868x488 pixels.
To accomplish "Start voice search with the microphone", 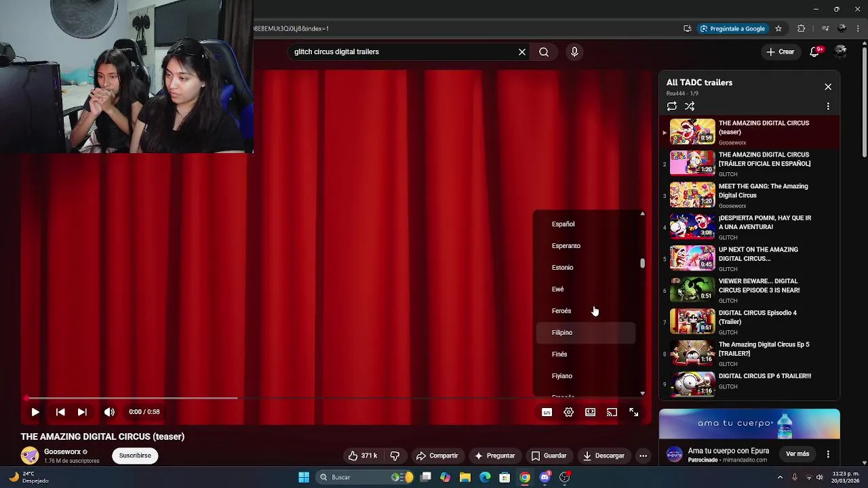I will pos(574,52).
